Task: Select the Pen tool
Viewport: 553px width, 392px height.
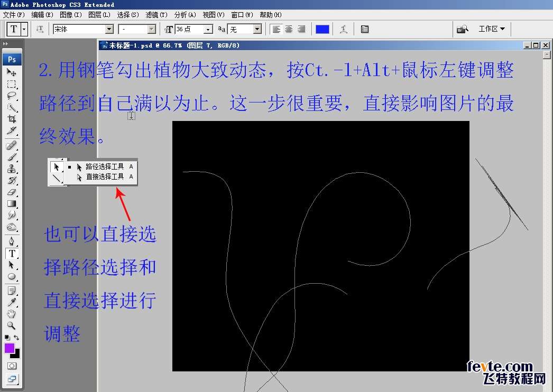Action: click(x=11, y=241)
